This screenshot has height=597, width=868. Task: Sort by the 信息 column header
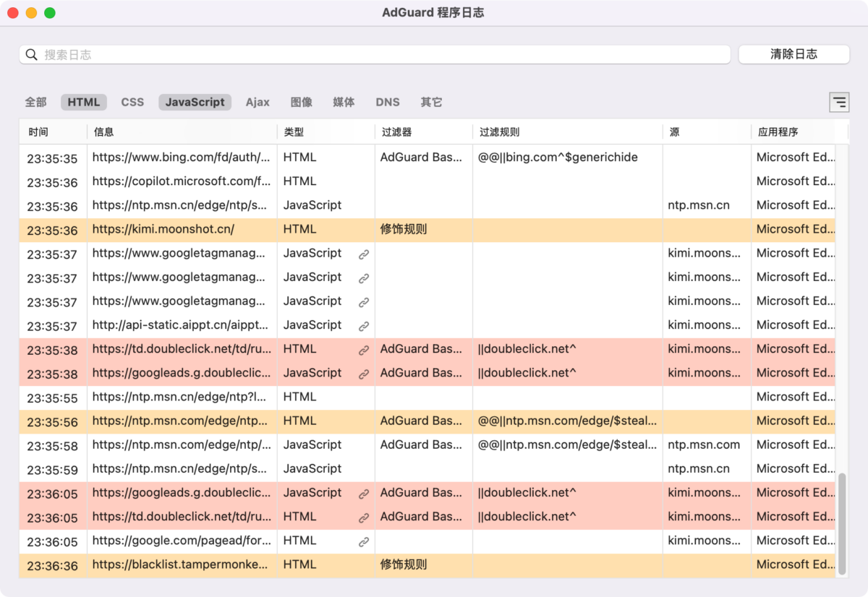[182, 132]
